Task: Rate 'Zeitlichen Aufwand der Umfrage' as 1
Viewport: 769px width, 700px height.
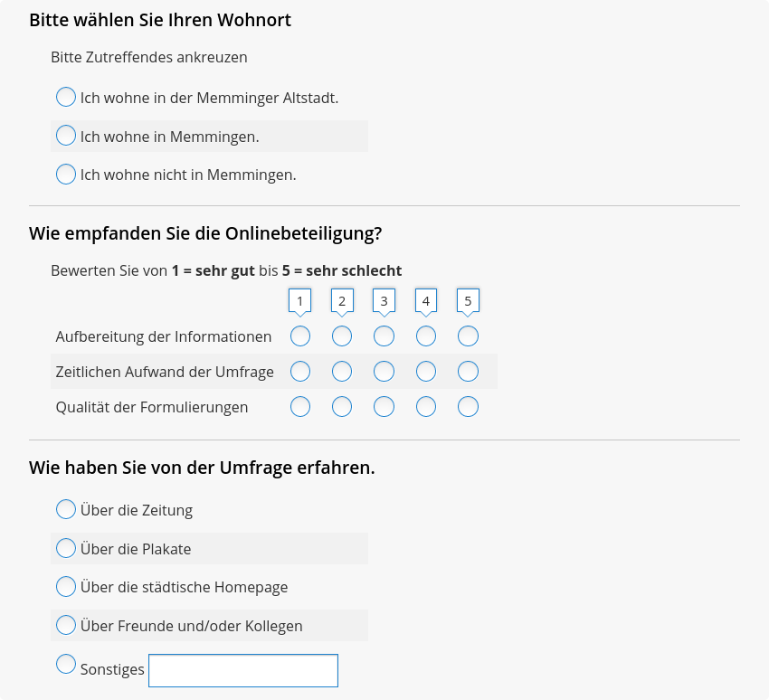Action: [300, 372]
